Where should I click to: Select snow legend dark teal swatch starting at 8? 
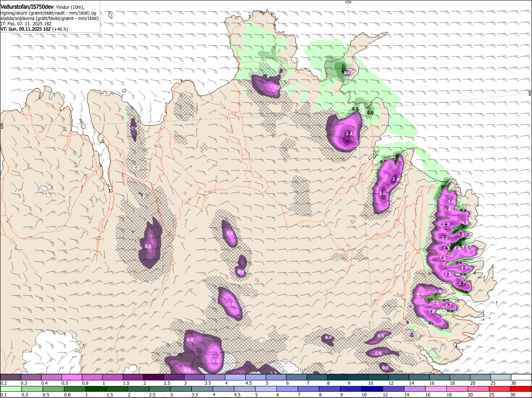(x=337, y=377)
